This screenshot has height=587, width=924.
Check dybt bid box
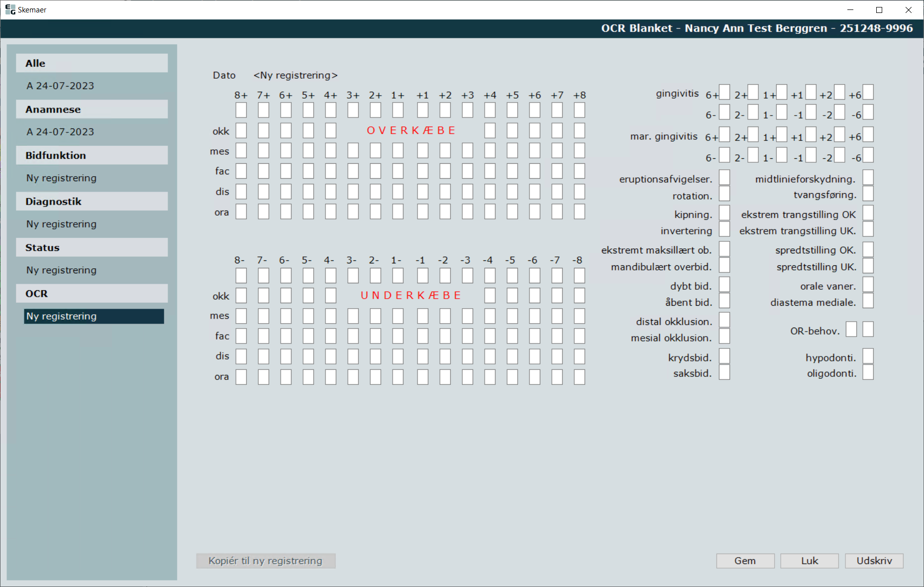tap(724, 284)
